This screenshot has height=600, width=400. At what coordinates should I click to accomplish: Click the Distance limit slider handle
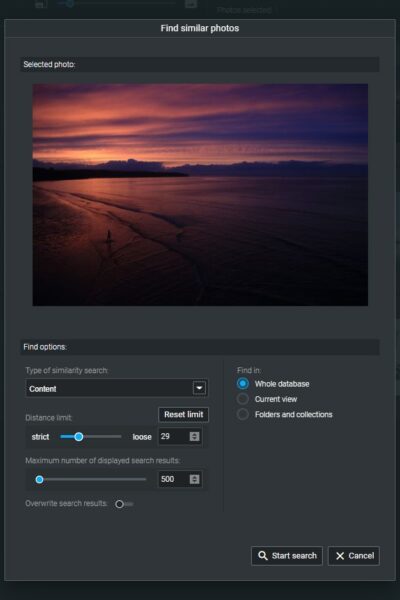point(78,437)
